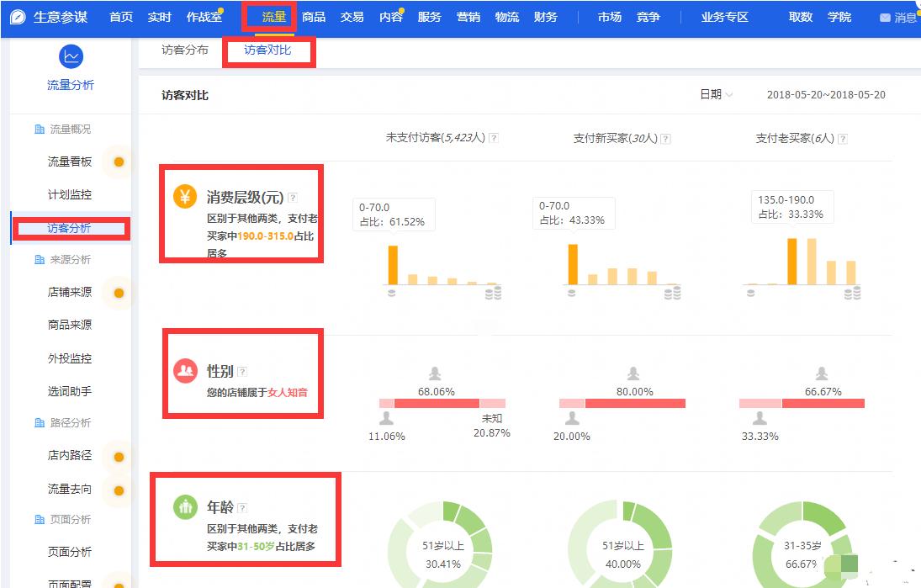
Task: Click the 学院 link at top right
Action: pos(839,16)
